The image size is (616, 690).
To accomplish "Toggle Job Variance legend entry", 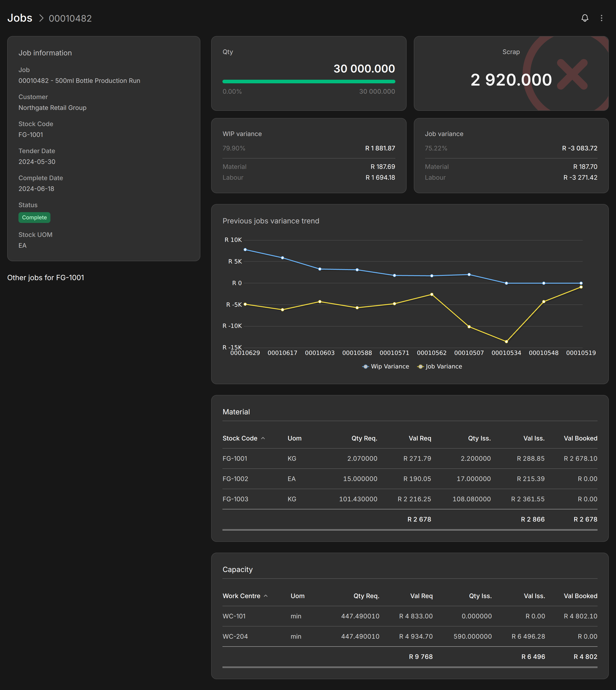I will click(440, 366).
